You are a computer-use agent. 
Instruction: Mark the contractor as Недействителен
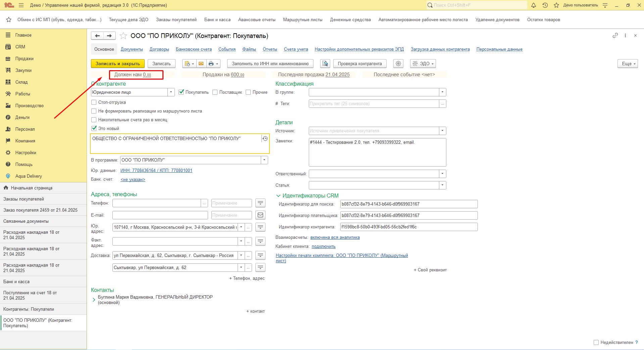click(596, 342)
